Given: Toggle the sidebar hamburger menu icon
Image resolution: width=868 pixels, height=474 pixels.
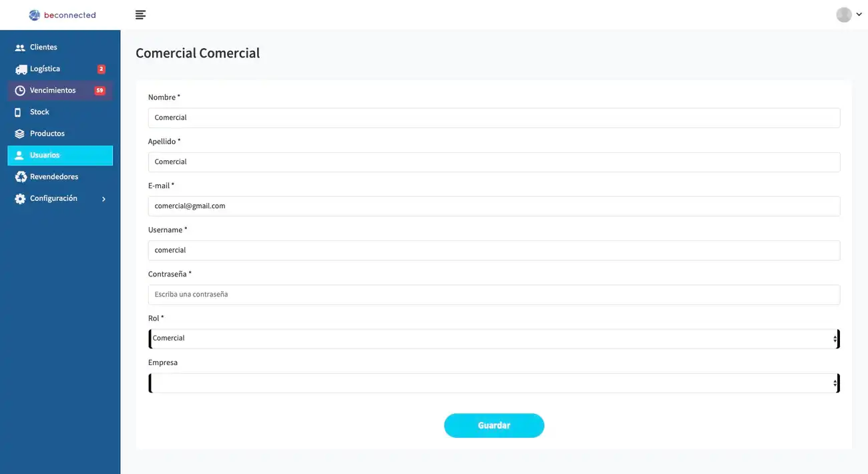Looking at the screenshot, I should tap(140, 15).
